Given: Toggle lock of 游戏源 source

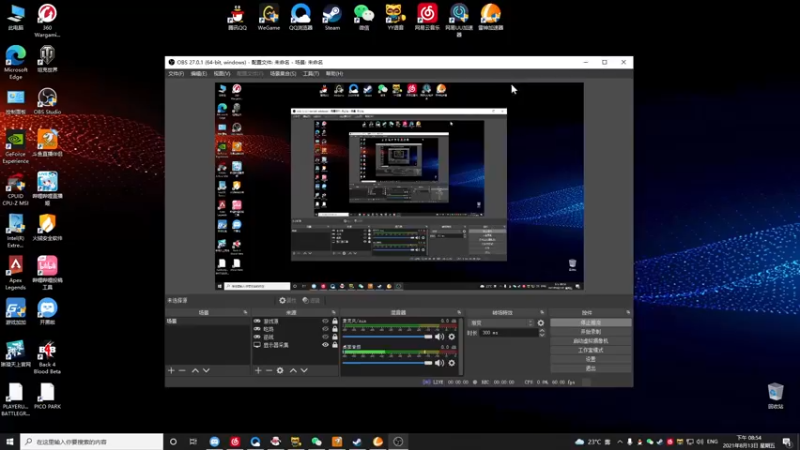Looking at the screenshot, I should click(335, 321).
